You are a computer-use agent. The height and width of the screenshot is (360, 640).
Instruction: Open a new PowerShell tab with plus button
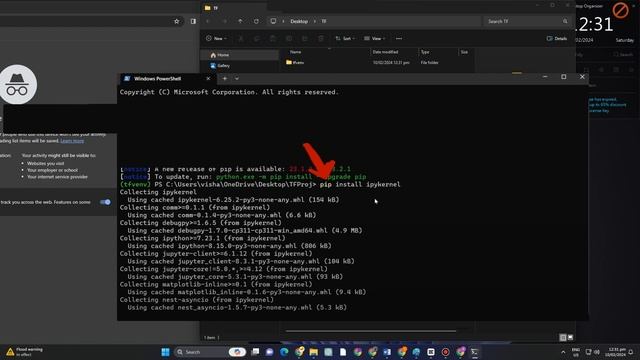[x=224, y=78]
